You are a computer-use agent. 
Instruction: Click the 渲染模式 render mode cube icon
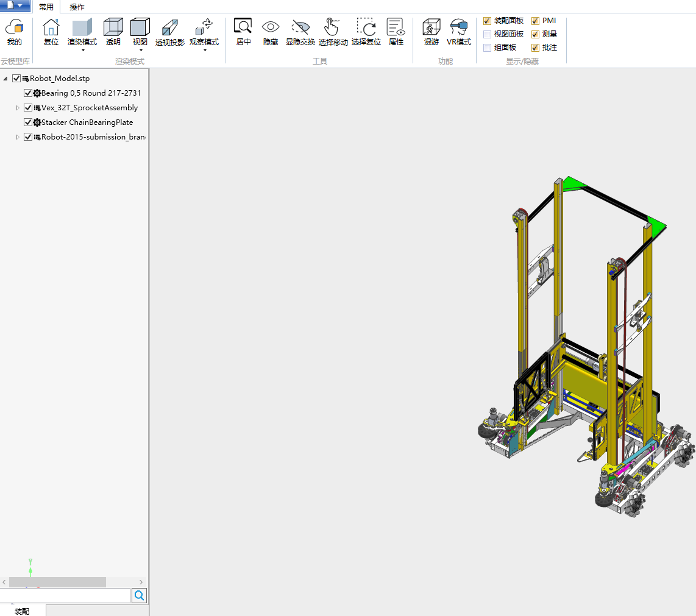point(82,27)
